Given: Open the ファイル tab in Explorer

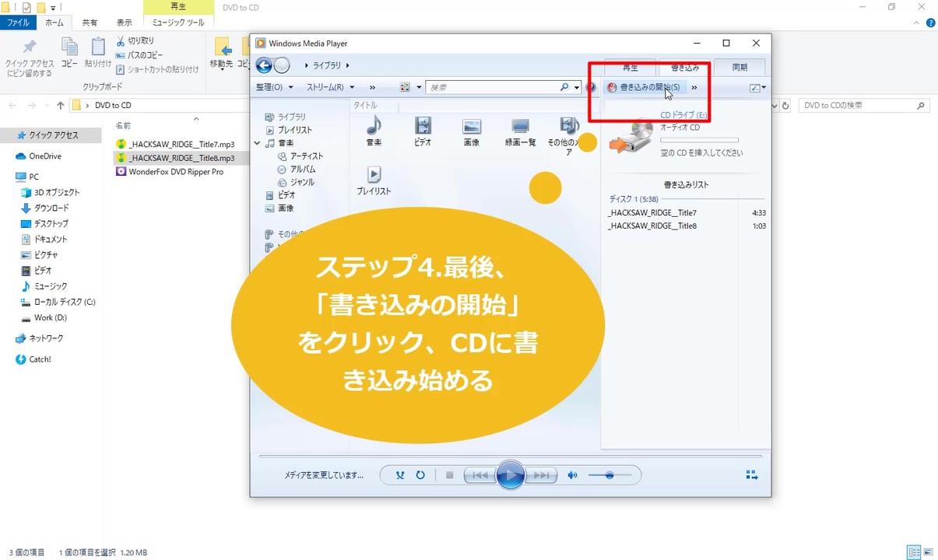Looking at the screenshot, I should (18, 23).
